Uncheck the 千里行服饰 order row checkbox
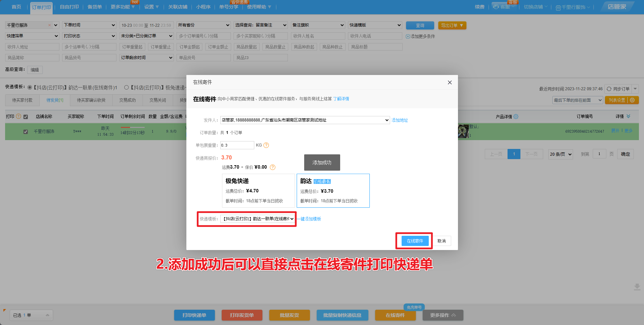This screenshot has width=644, height=325. tap(25, 132)
